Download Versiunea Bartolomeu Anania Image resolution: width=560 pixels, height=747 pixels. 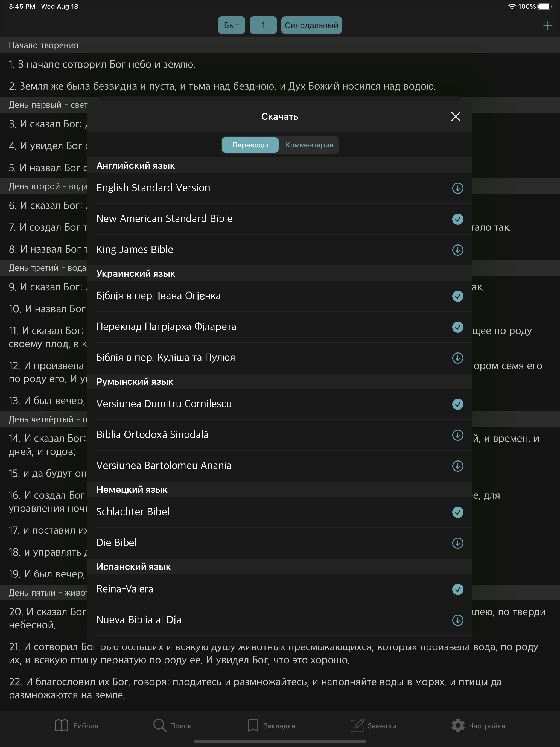point(457,466)
